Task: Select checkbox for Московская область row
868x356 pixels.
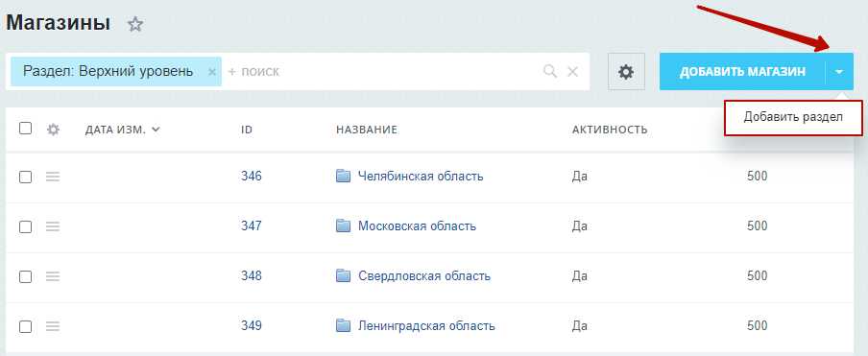Action: (x=26, y=226)
